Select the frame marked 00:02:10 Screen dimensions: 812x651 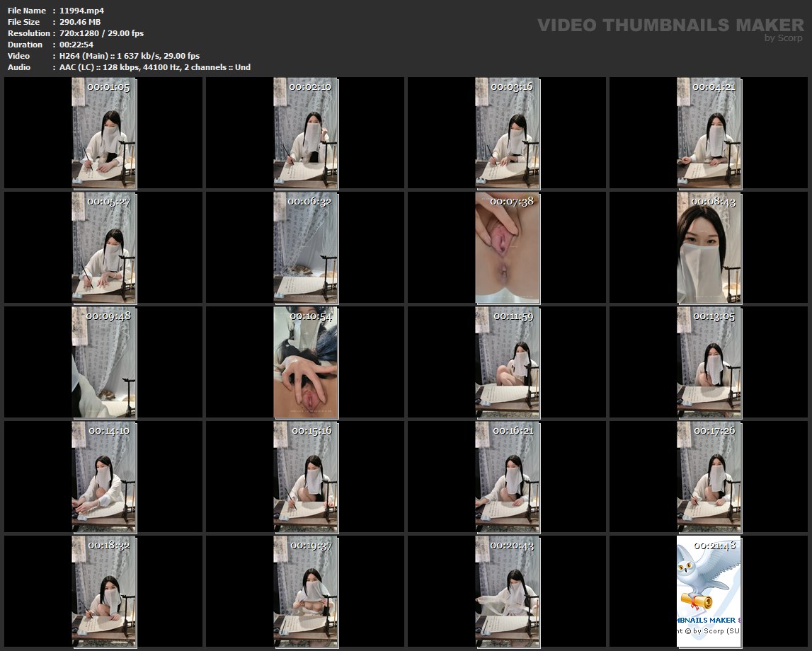(x=306, y=133)
